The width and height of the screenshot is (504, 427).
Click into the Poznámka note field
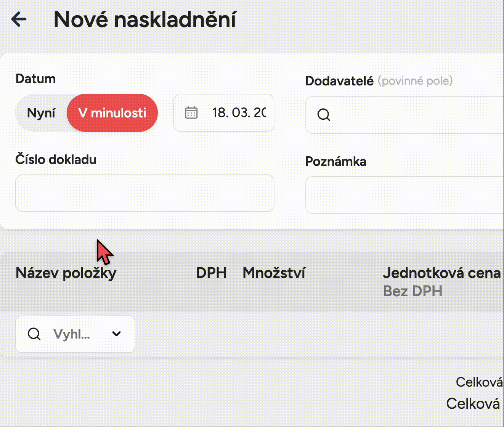[x=404, y=195]
